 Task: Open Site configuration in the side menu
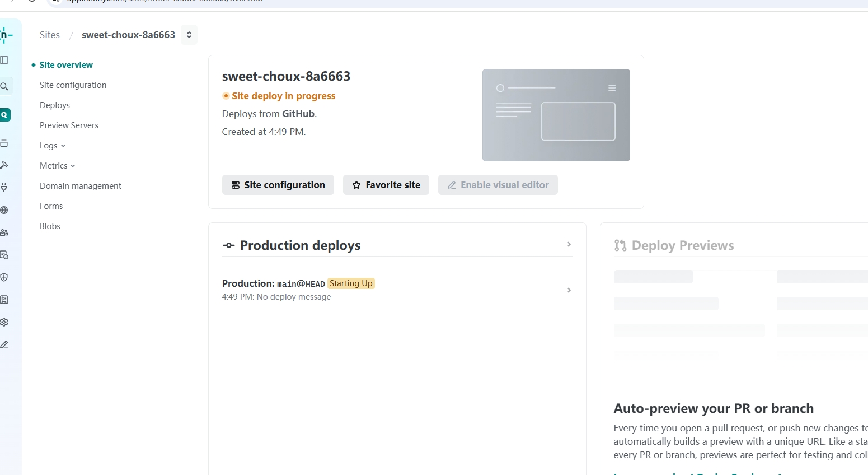click(x=73, y=85)
